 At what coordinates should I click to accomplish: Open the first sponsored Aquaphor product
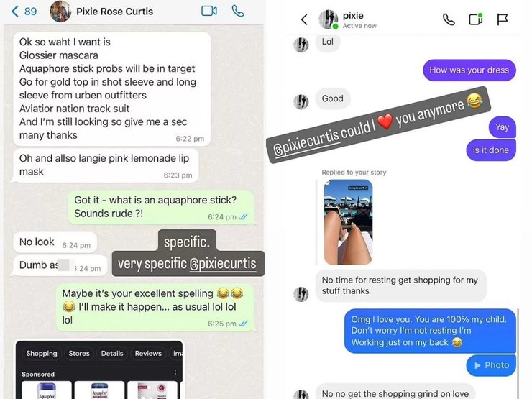(x=47, y=390)
